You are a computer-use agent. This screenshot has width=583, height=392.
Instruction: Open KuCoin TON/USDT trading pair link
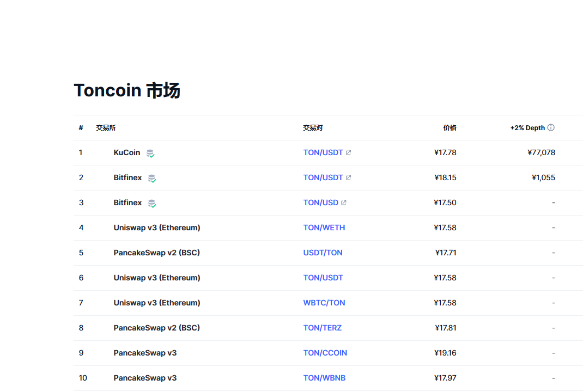click(x=323, y=152)
